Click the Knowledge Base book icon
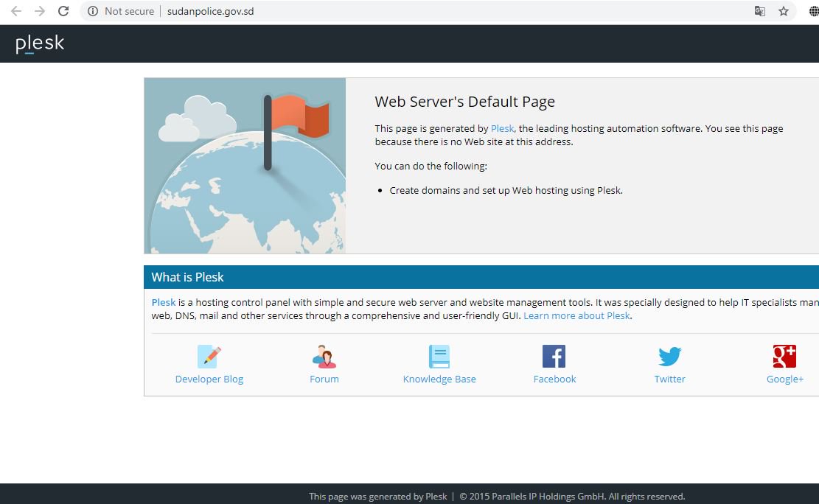 439,357
